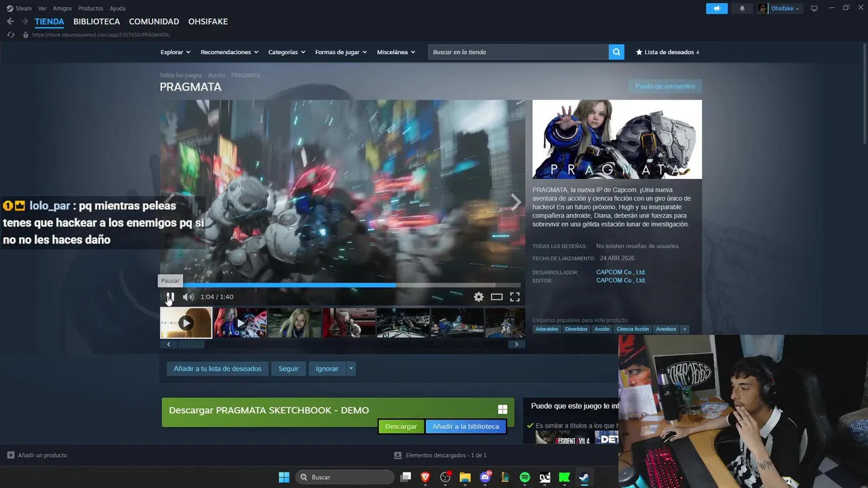Open the Productos menu
Image resolution: width=868 pixels, height=488 pixels.
pyautogui.click(x=91, y=8)
